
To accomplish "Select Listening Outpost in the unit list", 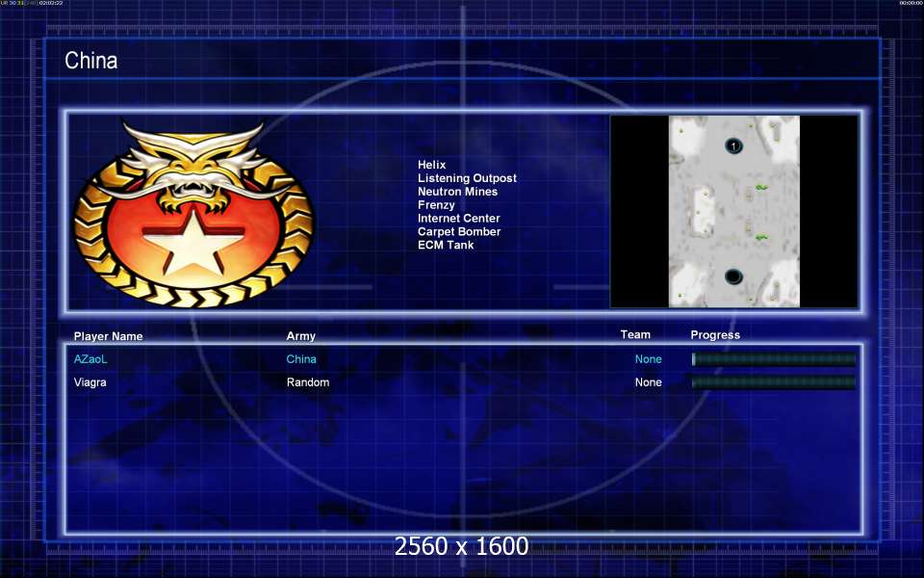I will pos(468,178).
